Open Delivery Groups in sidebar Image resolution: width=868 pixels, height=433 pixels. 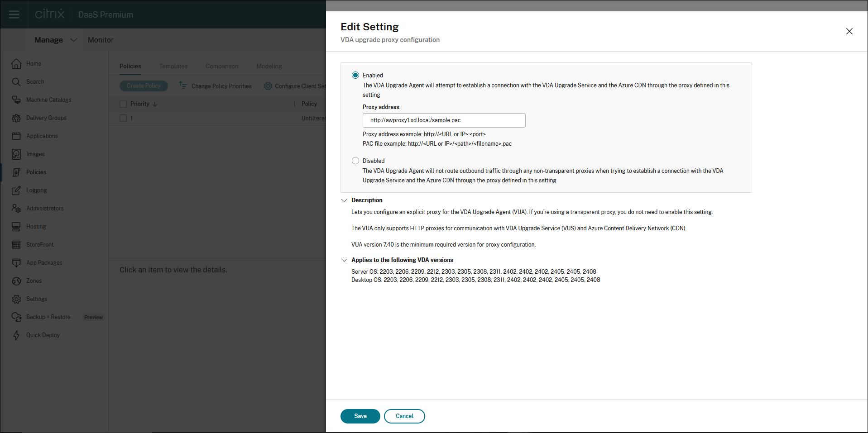(x=46, y=118)
